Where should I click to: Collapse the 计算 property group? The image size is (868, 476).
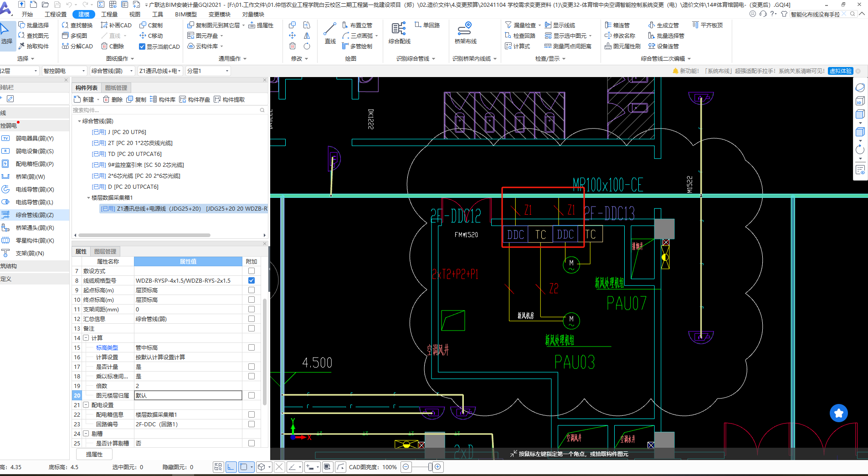[x=86, y=338]
